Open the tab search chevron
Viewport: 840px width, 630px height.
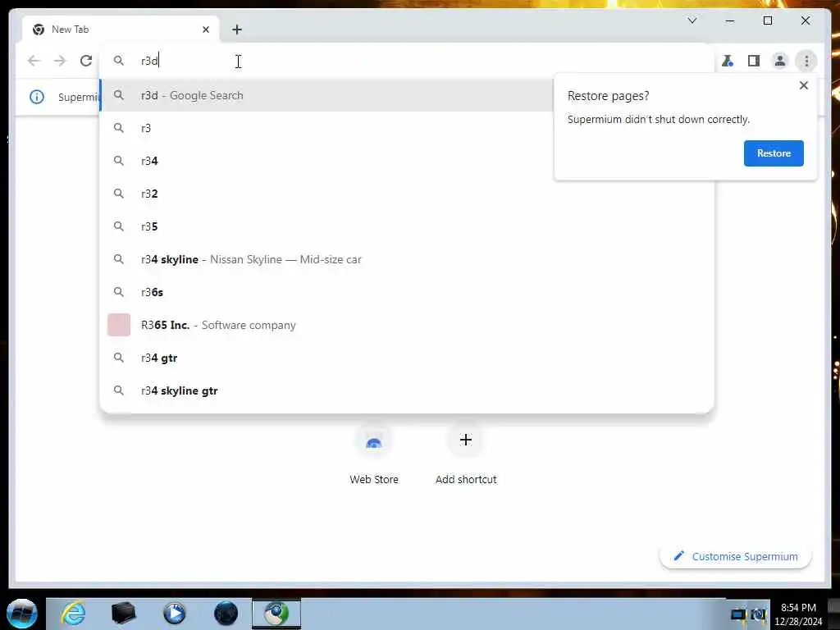click(x=692, y=21)
